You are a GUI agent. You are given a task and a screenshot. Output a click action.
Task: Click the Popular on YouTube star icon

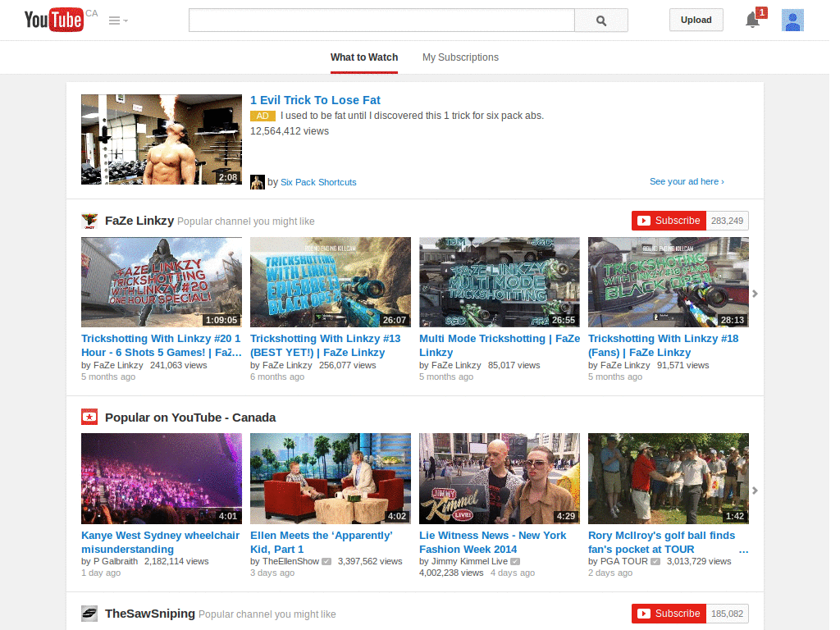tap(89, 417)
